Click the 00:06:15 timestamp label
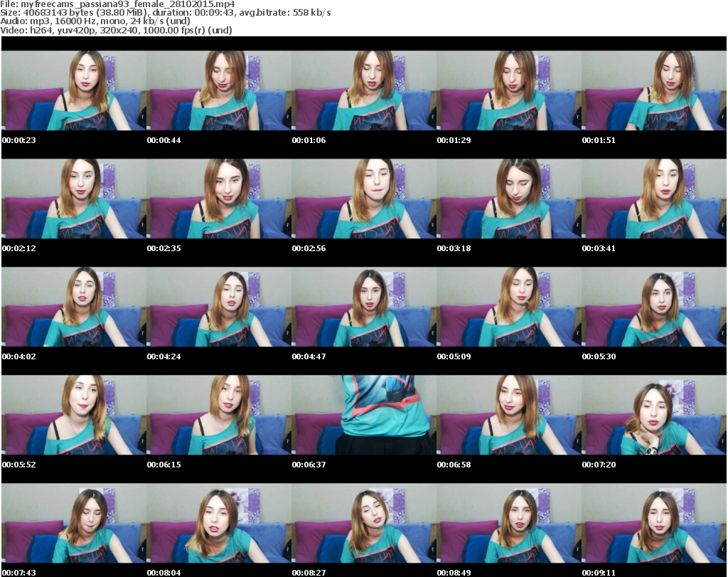The width and height of the screenshot is (728, 577). click(164, 465)
